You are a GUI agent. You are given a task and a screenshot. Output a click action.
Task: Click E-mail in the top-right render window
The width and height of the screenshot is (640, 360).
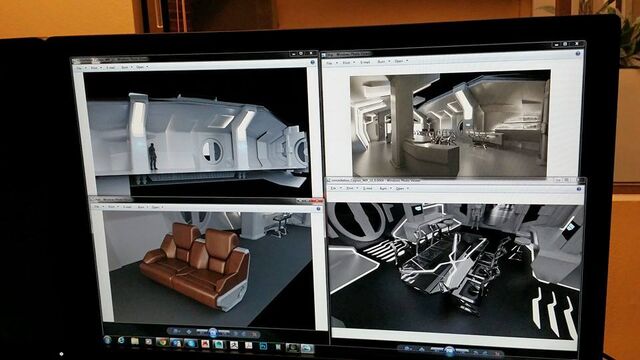pyautogui.click(x=365, y=62)
